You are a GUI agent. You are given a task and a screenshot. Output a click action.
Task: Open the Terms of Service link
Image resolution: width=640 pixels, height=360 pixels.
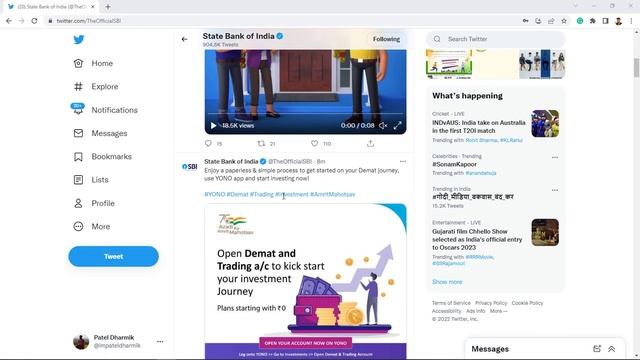[451, 303]
